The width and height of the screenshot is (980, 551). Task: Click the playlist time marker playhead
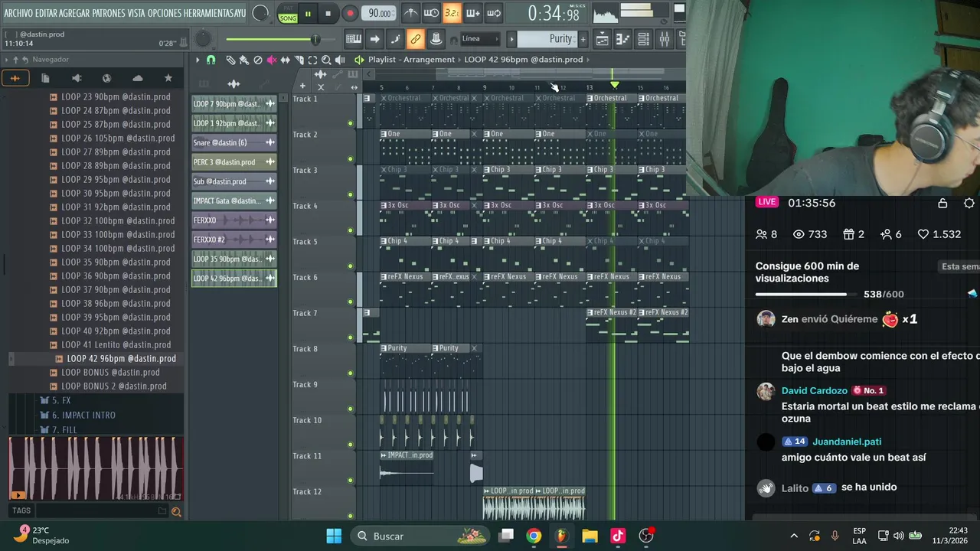click(614, 85)
